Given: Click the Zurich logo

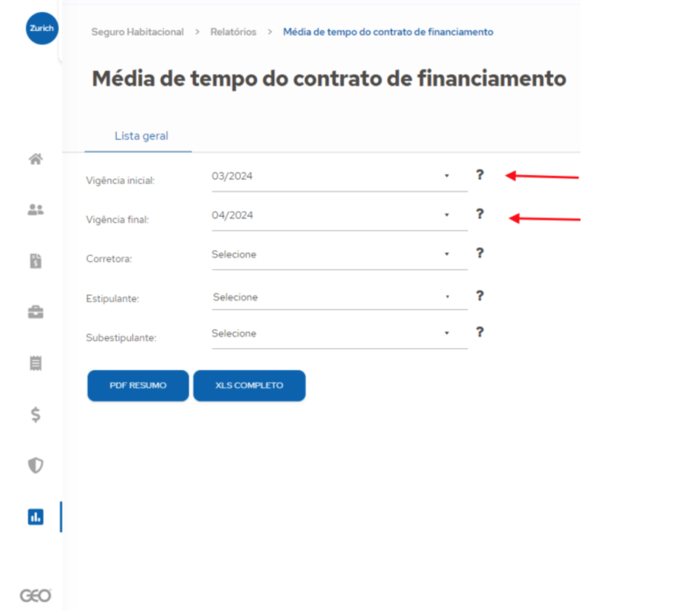Looking at the screenshot, I should pos(42,28).
